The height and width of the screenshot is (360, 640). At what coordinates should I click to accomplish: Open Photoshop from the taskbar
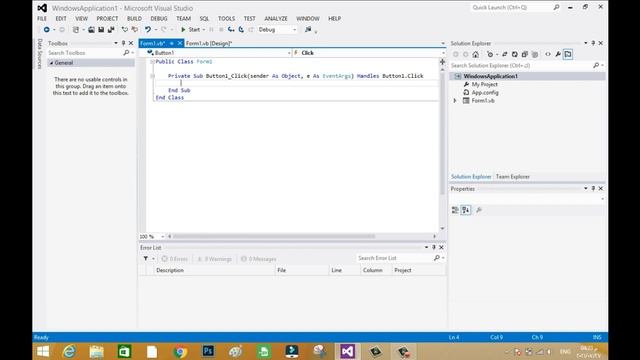coord(208,351)
